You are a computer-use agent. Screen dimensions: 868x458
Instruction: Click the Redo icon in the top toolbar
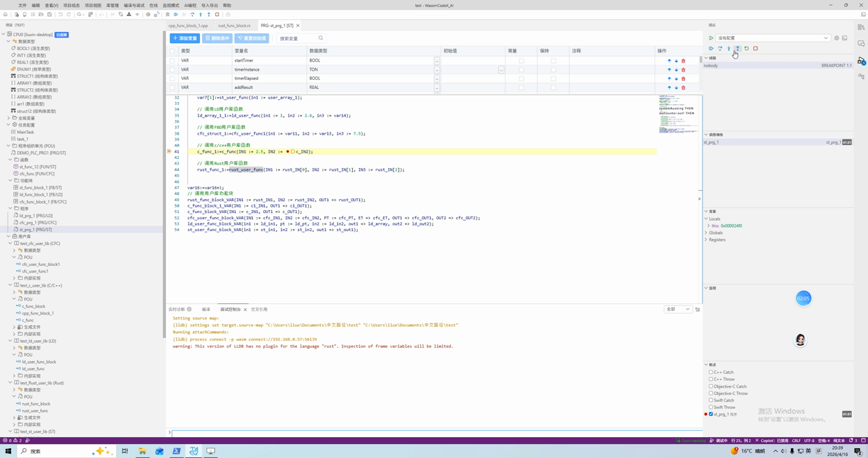(x=69, y=14)
